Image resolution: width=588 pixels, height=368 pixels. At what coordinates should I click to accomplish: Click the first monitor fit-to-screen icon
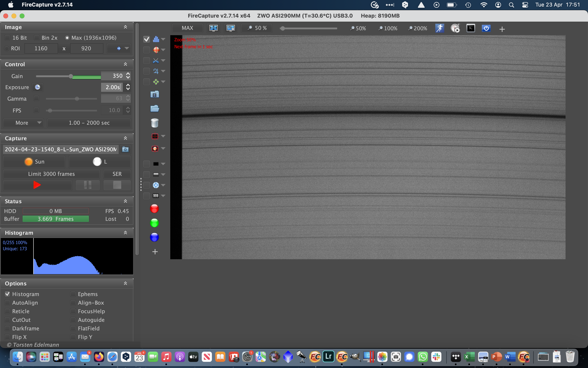tap(213, 28)
